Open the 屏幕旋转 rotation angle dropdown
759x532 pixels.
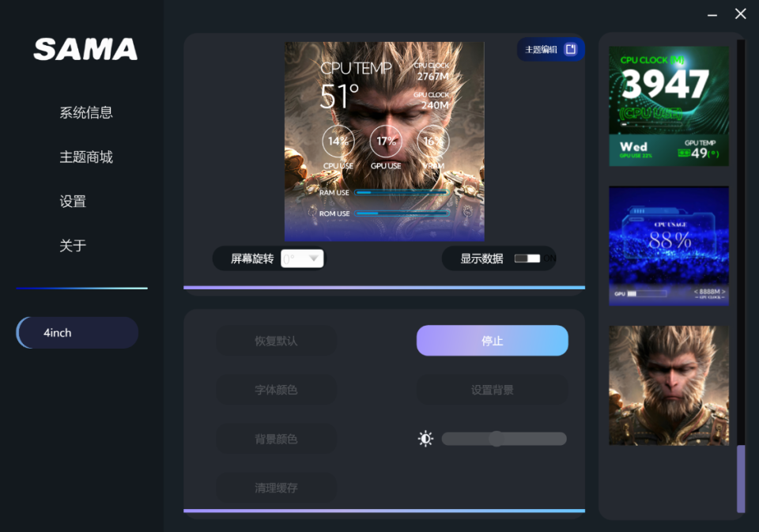click(302, 258)
